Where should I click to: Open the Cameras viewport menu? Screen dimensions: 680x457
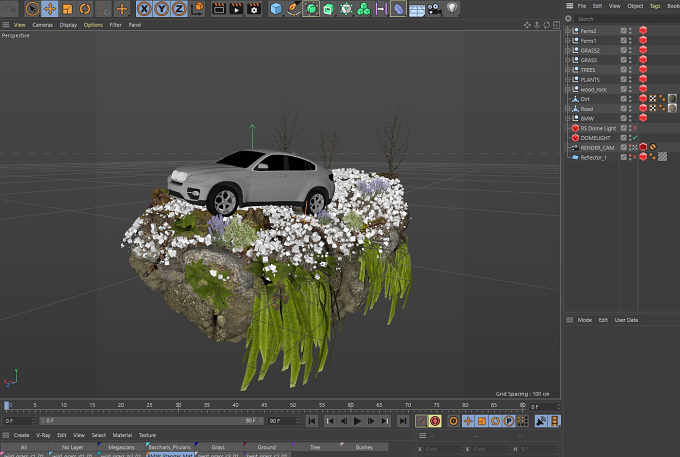tap(42, 25)
